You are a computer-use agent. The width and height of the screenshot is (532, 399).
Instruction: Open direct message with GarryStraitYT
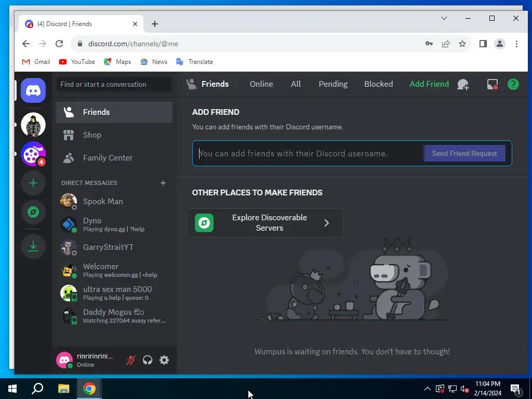[x=114, y=247]
